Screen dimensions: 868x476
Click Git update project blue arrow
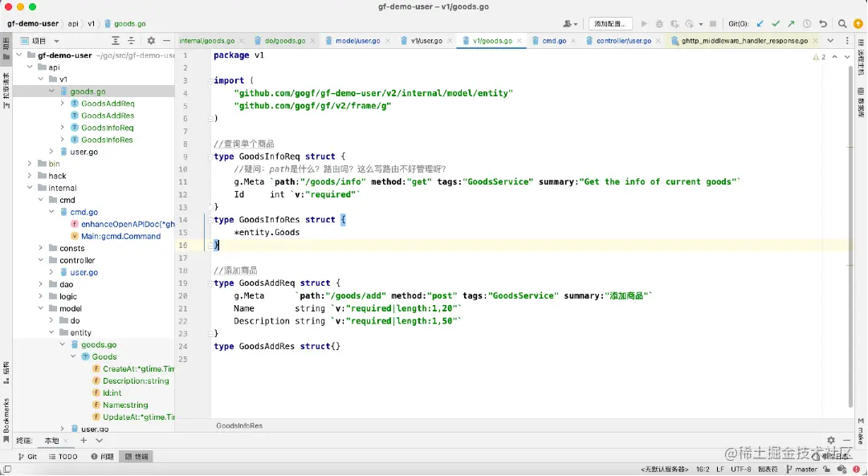[x=760, y=24]
